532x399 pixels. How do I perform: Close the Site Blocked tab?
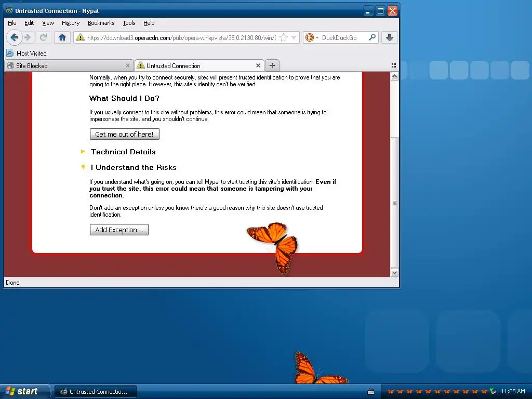click(x=128, y=65)
